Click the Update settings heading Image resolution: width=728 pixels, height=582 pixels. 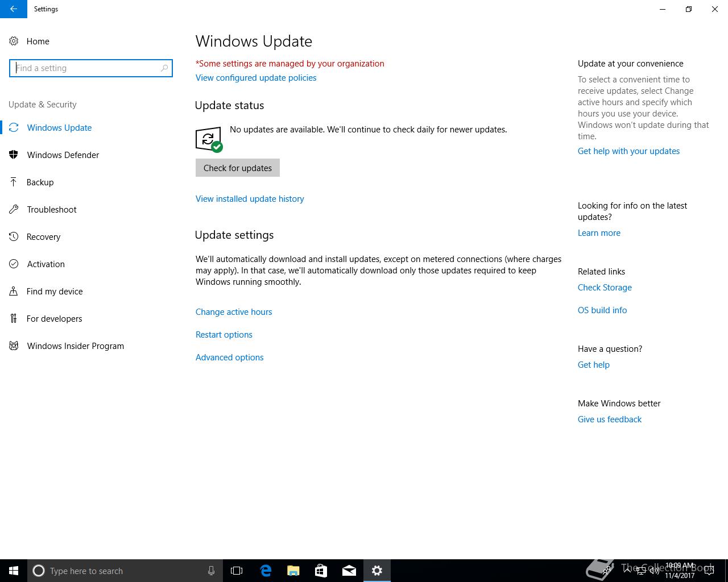click(x=234, y=235)
